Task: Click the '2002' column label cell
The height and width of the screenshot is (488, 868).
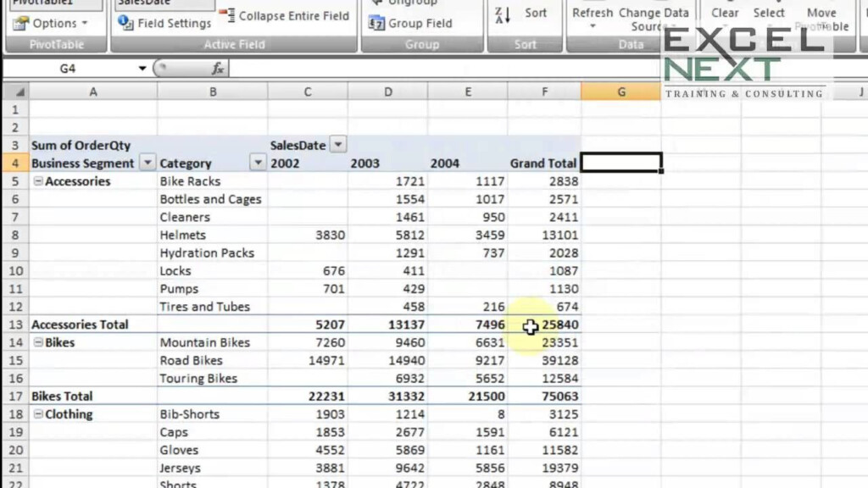Action: (x=308, y=164)
